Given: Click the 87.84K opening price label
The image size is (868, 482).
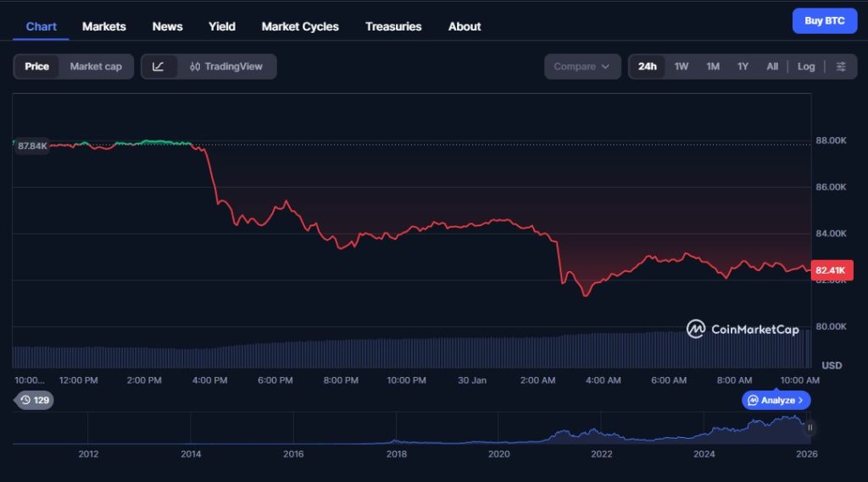Looking at the screenshot, I should [x=32, y=146].
